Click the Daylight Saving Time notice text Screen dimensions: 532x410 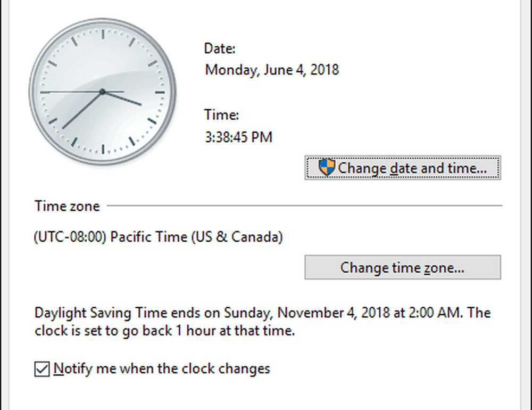[x=262, y=322]
